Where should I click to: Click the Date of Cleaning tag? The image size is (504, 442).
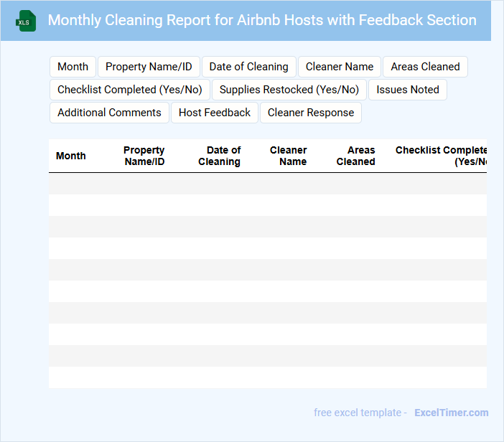(248, 67)
